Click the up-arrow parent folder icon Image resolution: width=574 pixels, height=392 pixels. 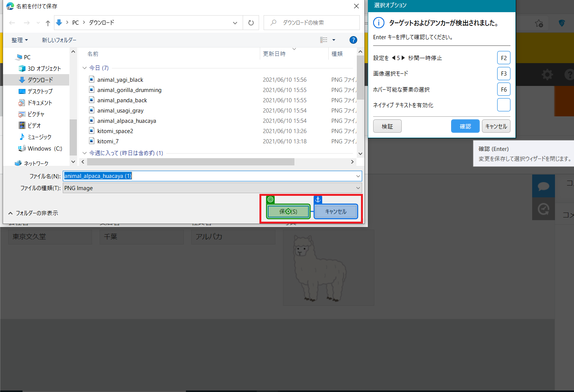48,23
